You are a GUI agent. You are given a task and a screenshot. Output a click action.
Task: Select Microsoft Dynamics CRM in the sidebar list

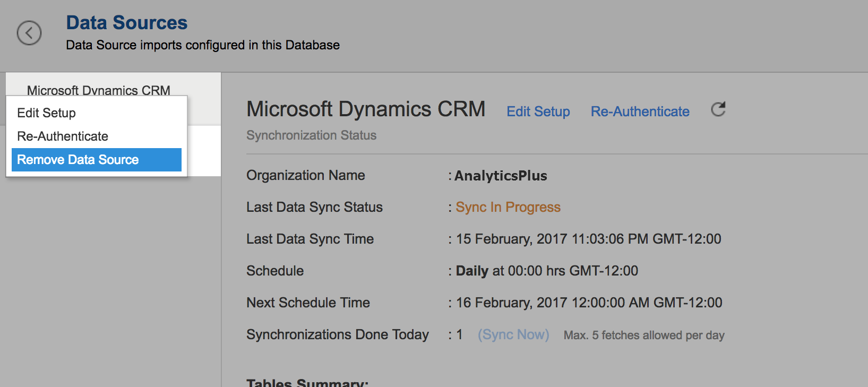pyautogui.click(x=99, y=90)
